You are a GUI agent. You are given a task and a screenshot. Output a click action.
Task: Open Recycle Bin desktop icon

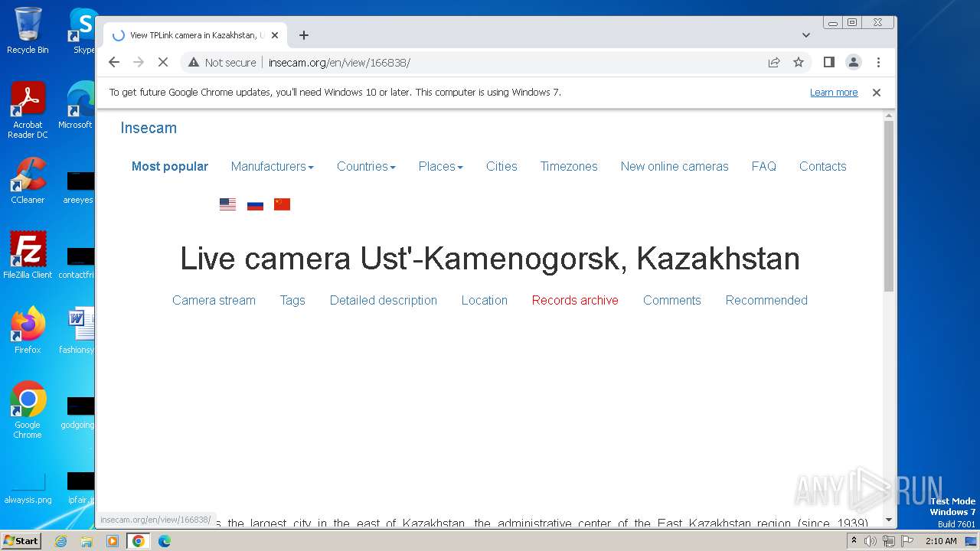tap(28, 31)
